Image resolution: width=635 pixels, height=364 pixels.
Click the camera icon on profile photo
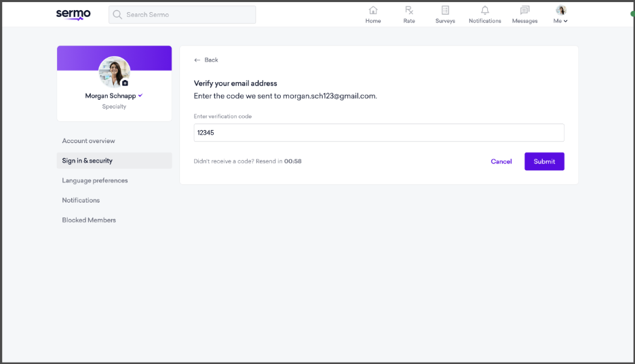[125, 83]
